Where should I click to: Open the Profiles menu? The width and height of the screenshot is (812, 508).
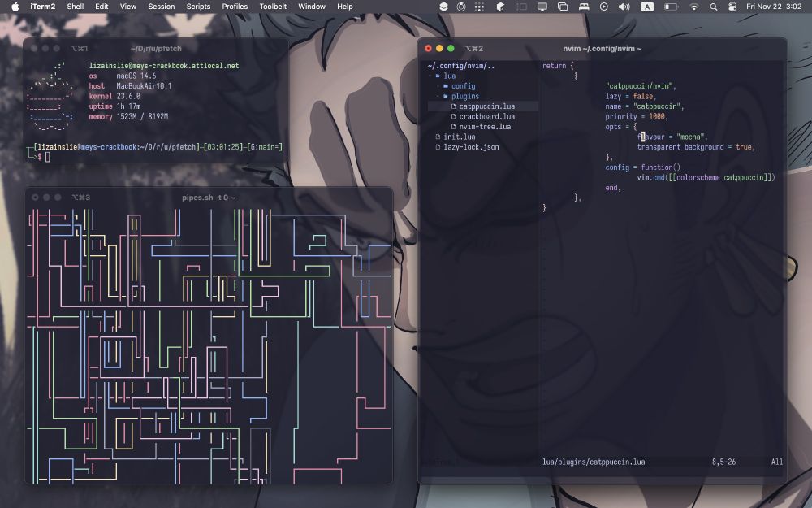pos(235,7)
